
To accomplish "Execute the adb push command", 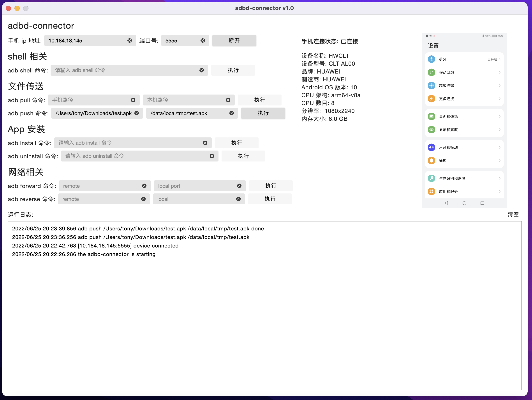I will click(263, 113).
